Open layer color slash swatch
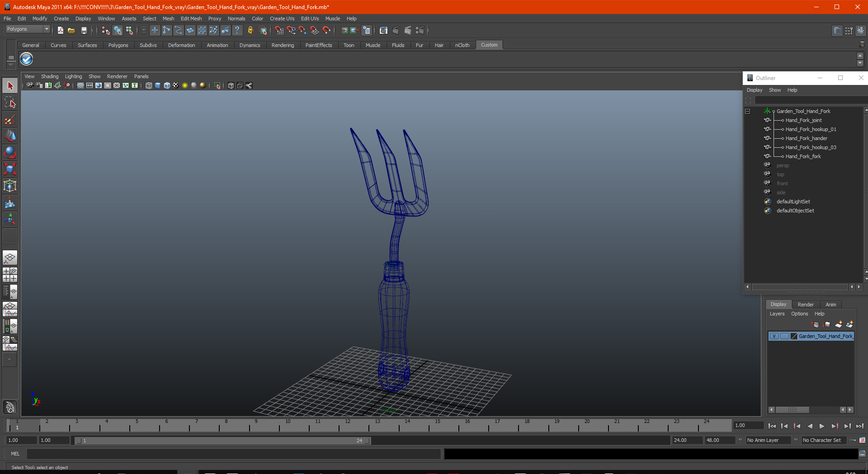The height and width of the screenshot is (474, 868). (794, 336)
